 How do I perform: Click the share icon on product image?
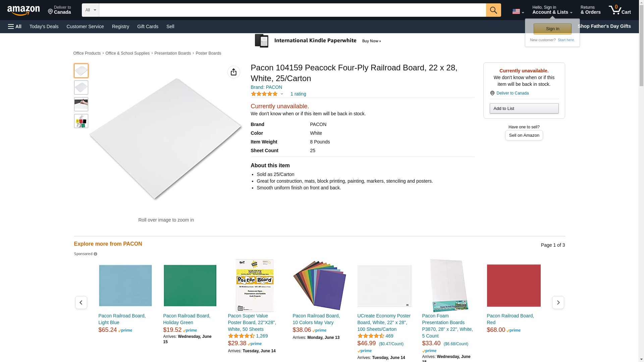click(x=233, y=72)
